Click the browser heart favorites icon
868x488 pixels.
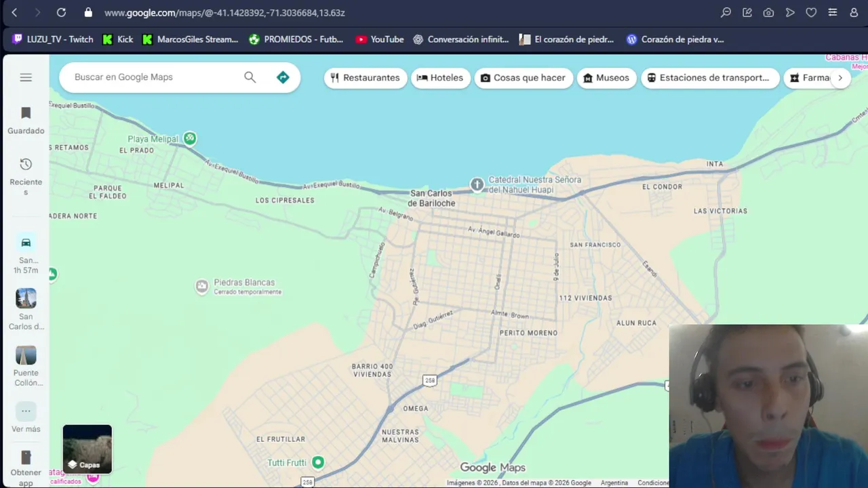click(x=811, y=12)
